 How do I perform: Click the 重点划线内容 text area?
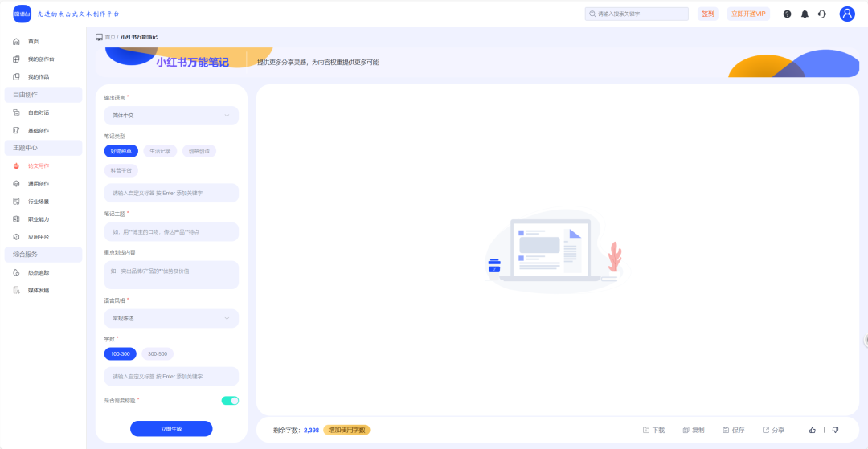[172, 275]
